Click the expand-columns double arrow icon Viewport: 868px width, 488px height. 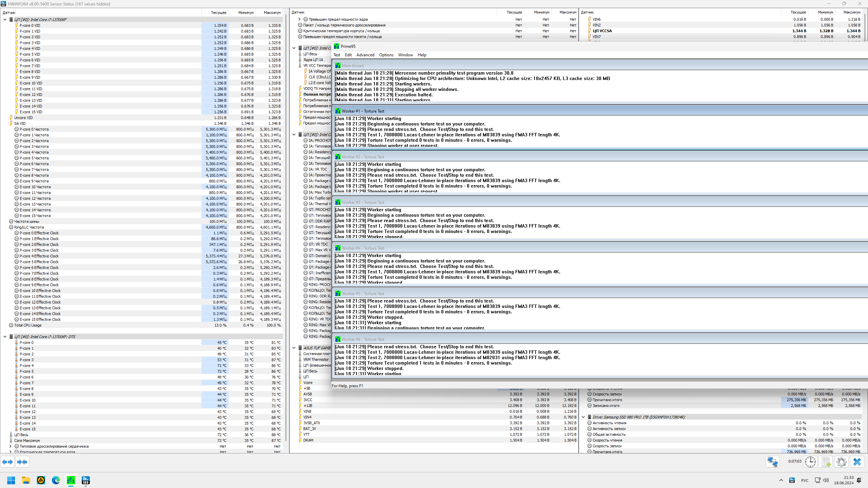[7, 462]
